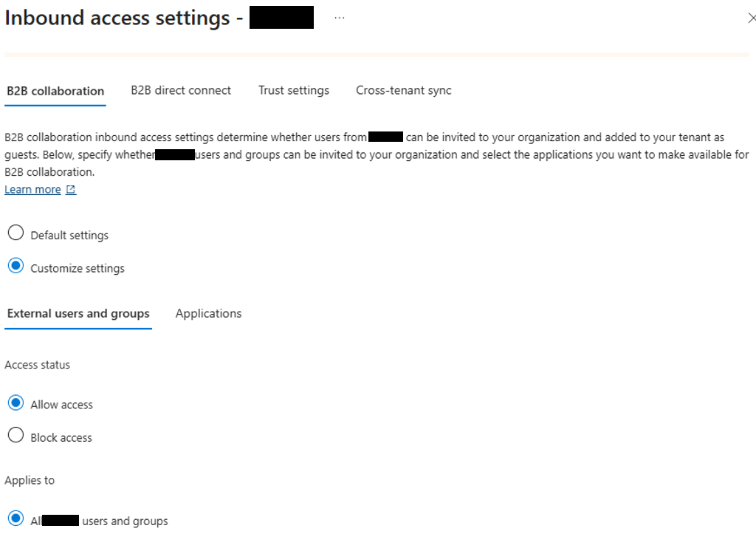The width and height of the screenshot is (756, 534).
Task: Open the Trust settings tab
Action: pos(294,90)
